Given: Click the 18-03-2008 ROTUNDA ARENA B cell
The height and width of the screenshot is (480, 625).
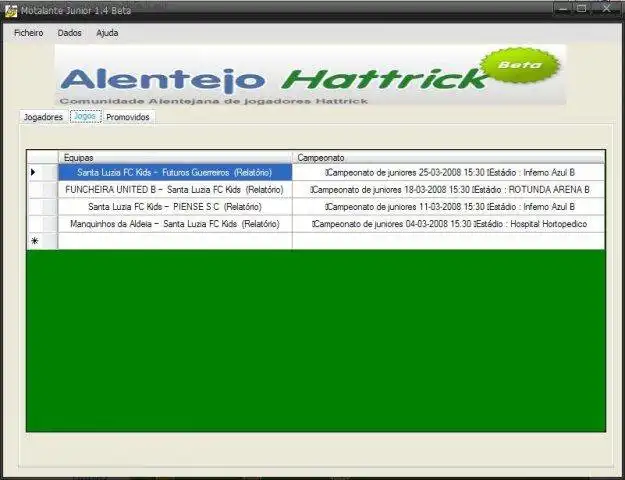Looking at the screenshot, I should 448,189.
